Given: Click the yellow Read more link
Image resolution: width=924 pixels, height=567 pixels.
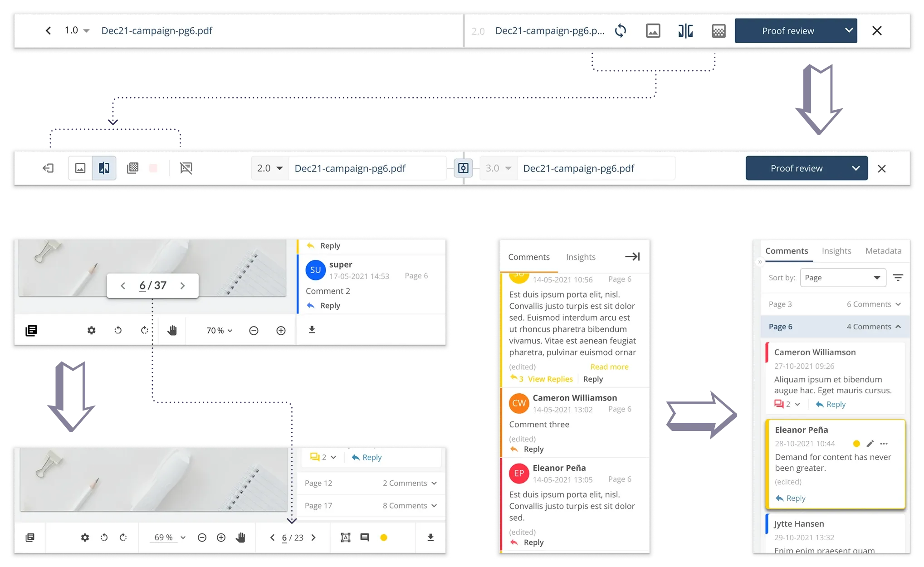Looking at the screenshot, I should pyautogui.click(x=609, y=367).
